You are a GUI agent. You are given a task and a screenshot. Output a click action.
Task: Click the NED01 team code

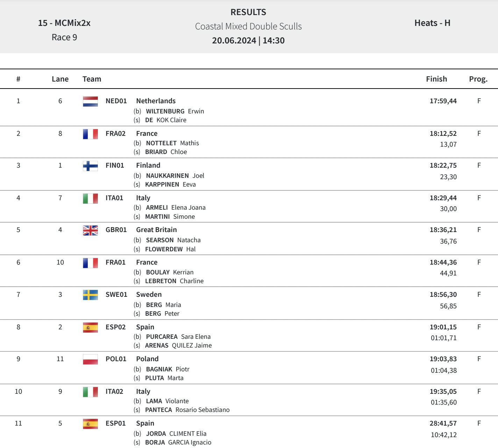click(116, 101)
